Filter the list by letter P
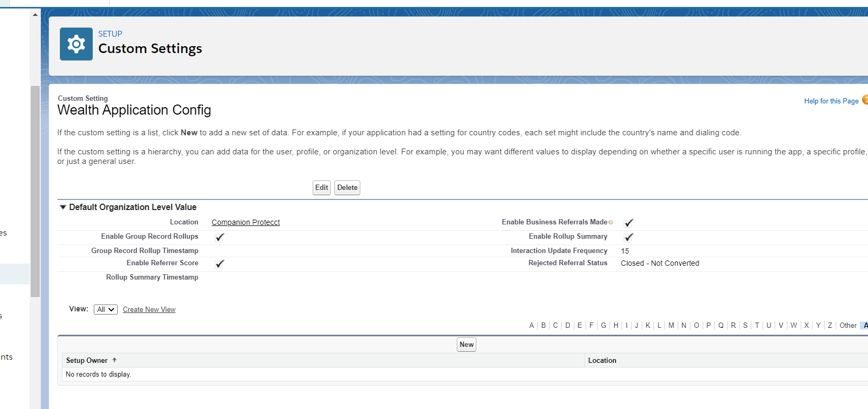 708,325
